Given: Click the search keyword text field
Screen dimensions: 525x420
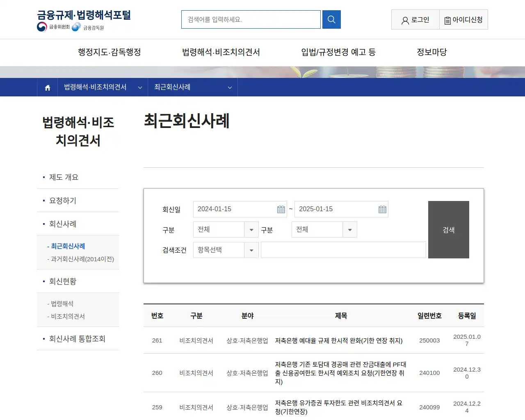Looking at the screenshot, I should tap(343, 250).
